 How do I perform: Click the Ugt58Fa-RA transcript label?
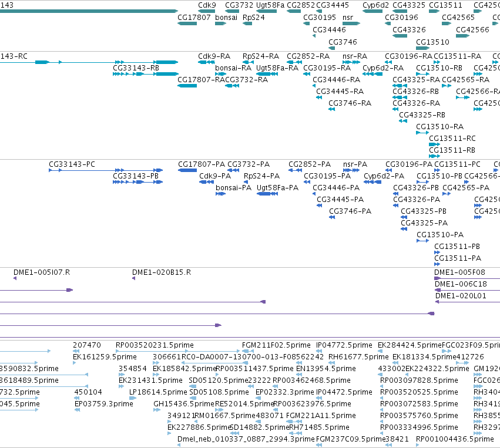click(x=277, y=68)
